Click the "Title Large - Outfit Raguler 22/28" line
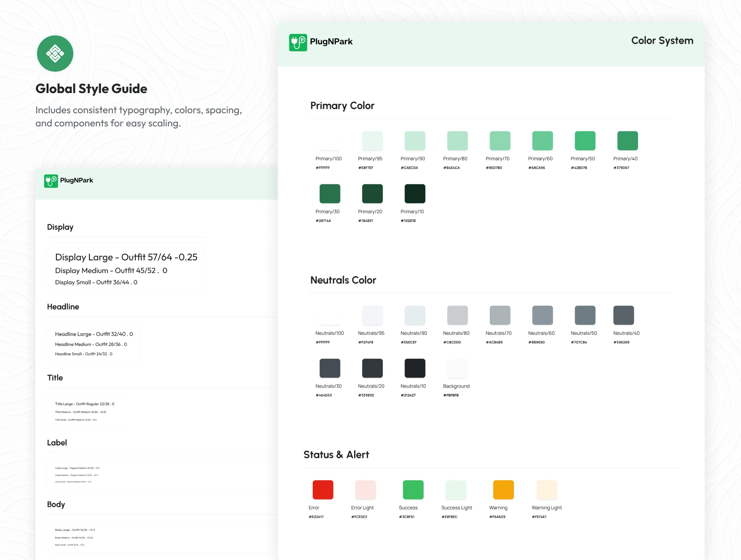The image size is (741, 560). [x=84, y=404]
